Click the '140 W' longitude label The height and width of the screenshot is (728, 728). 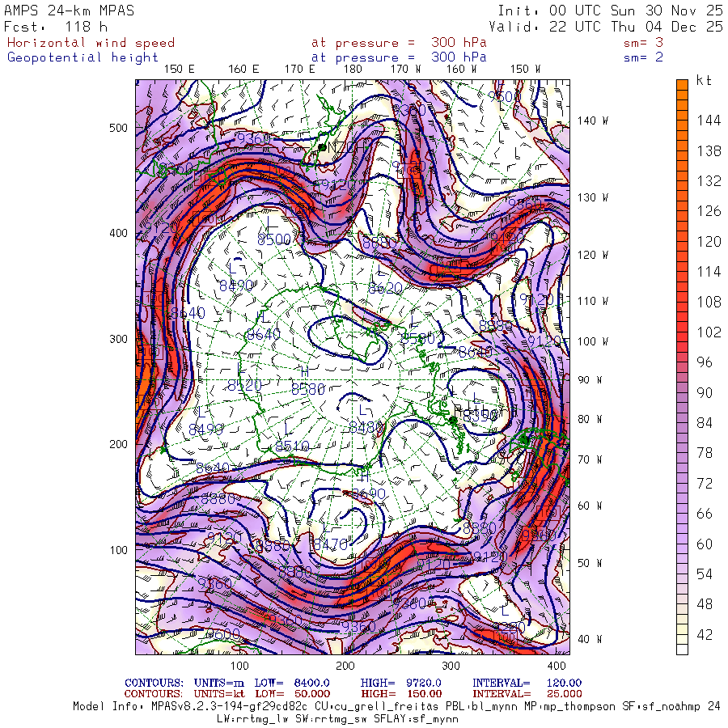click(x=592, y=121)
